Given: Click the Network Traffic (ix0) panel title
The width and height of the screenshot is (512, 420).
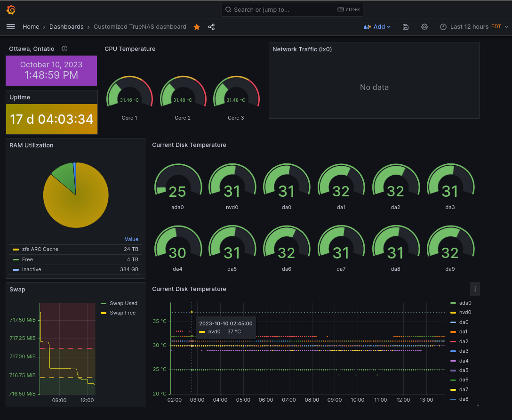Looking at the screenshot, I should [302, 49].
